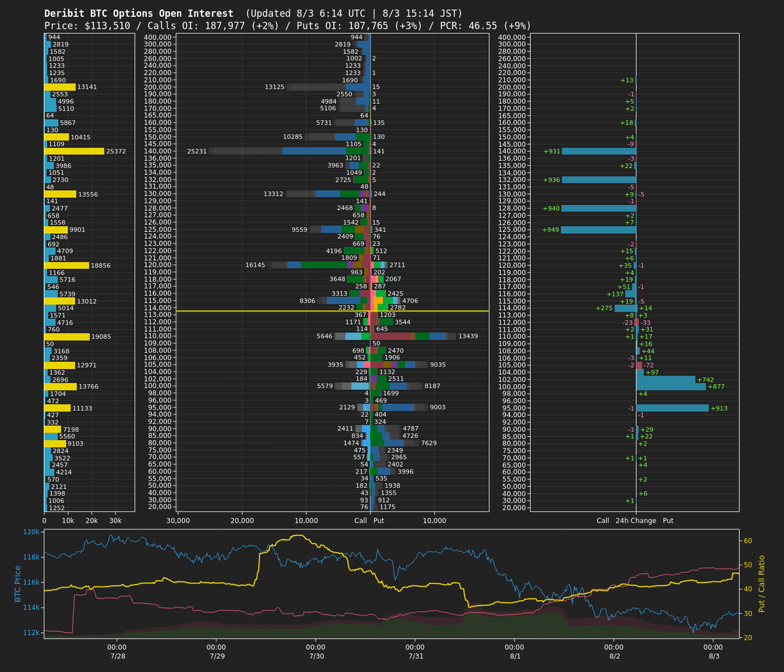Click the "8/1" date on the timeline
The image size is (784, 672).
pyautogui.click(x=515, y=656)
